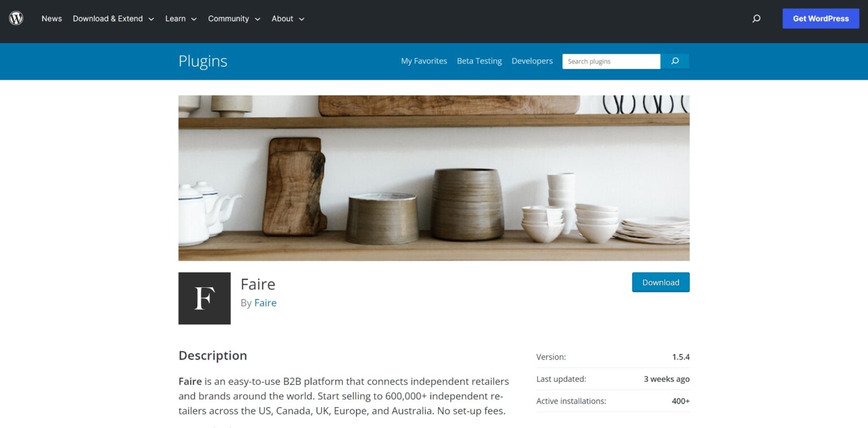Focus the Search plugins field

pyautogui.click(x=611, y=61)
